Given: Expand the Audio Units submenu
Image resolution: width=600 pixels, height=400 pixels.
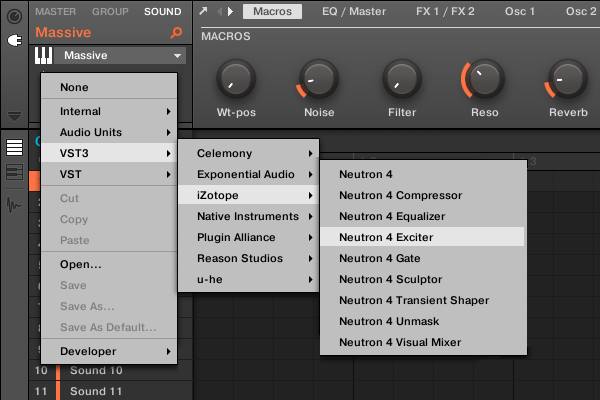Looking at the screenshot, I should (109, 132).
